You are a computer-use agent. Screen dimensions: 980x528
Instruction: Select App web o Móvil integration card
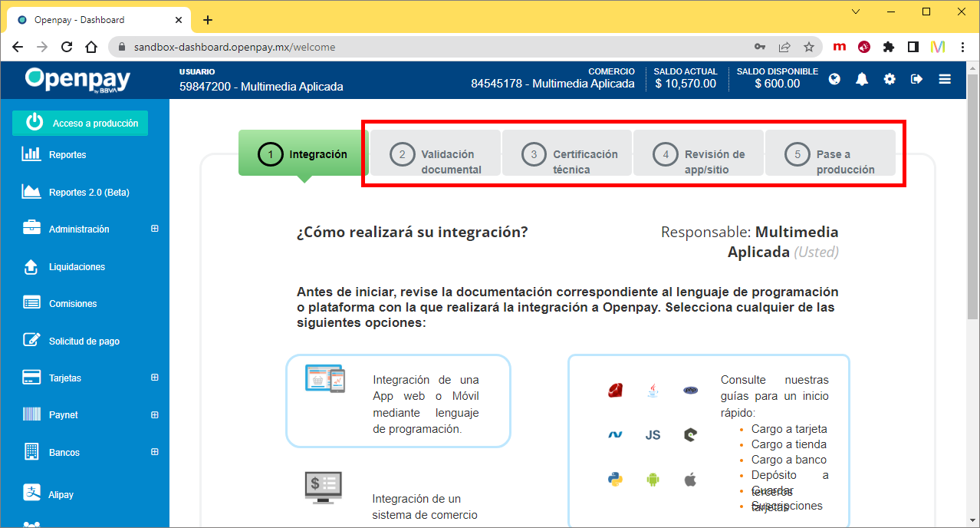click(398, 401)
